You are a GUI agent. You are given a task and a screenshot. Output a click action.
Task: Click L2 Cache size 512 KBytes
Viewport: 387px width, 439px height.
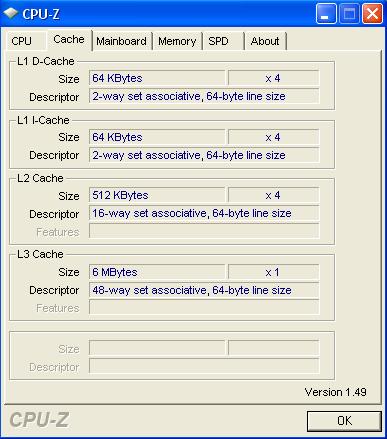tap(157, 195)
